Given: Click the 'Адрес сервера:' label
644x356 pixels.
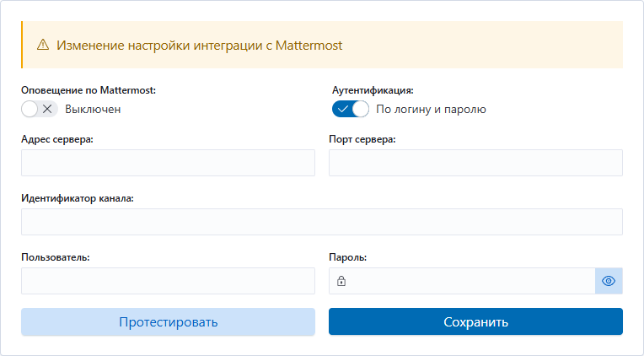Looking at the screenshot, I should (x=57, y=139).
